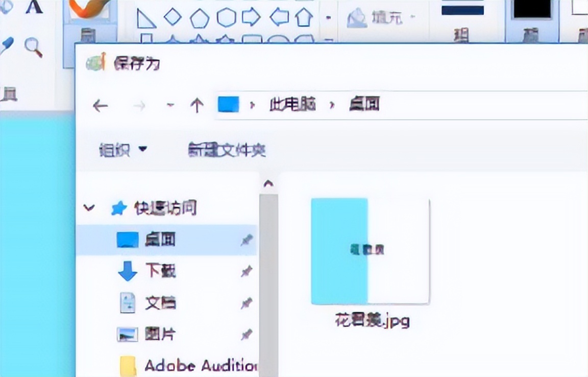Unpin 下载 from quick access
Image resolution: width=588 pixels, height=377 pixels.
tap(246, 271)
